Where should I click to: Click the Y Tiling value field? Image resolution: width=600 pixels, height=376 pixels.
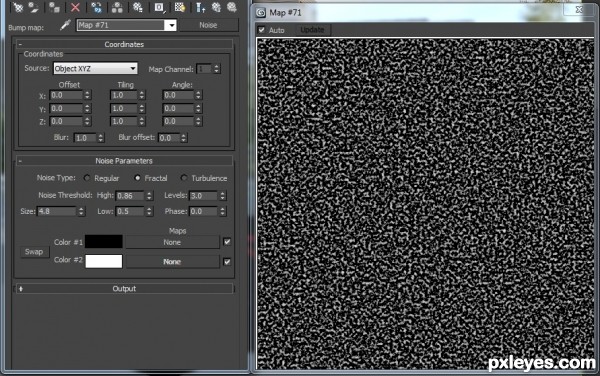coord(124,108)
